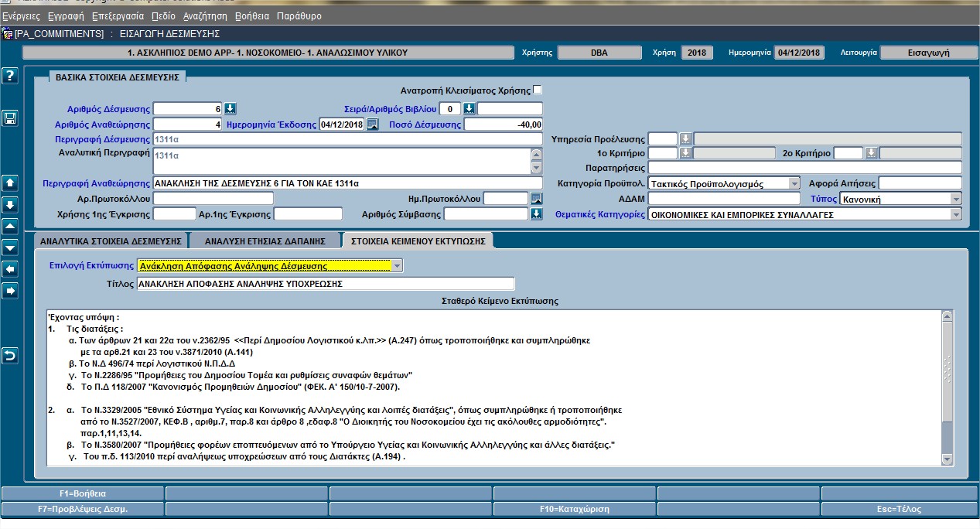Switch to ΑΝΑΛΥΣΗ ΕΤΗΣΙΑΣ ΔΑΠΑΝΗΣ tab
This screenshot has width=980, height=529.
coord(265,241)
